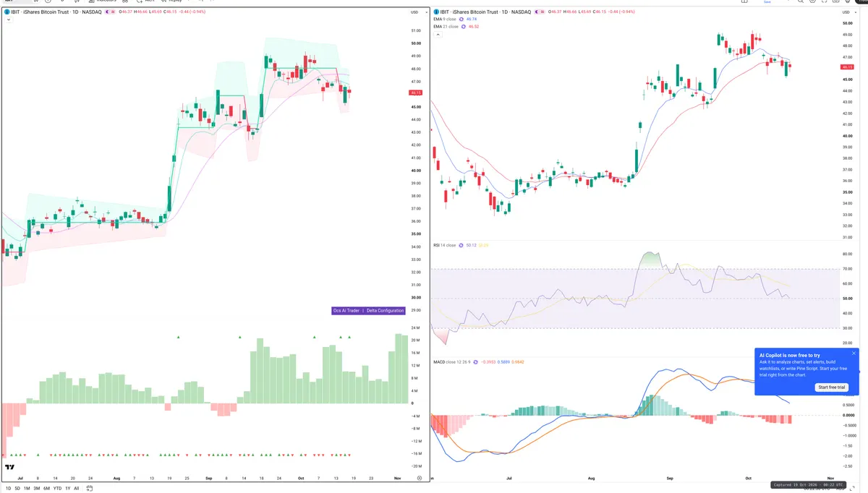Open the go-to-date calendar icon
Viewport: 868px width, 493px height.
pos(90,488)
